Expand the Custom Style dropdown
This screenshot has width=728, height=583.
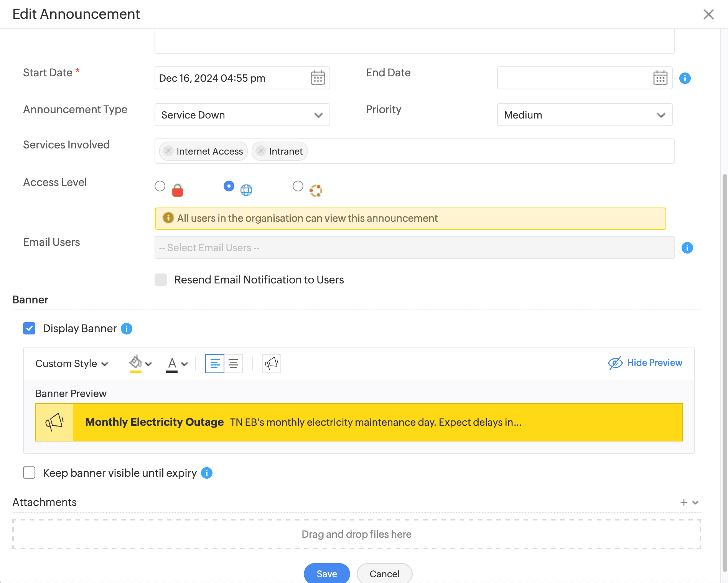pyautogui.click(x=72, y=364)
